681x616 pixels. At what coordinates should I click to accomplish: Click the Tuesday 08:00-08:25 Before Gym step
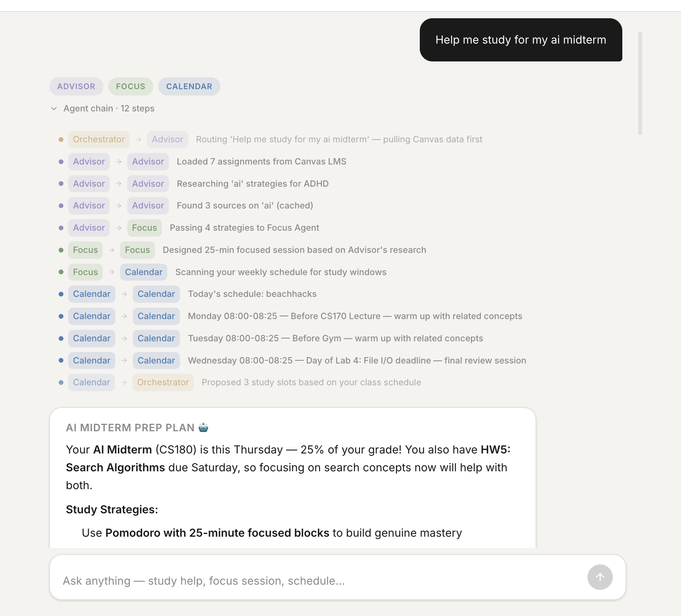pyautogui.click(x=335, y=339)
